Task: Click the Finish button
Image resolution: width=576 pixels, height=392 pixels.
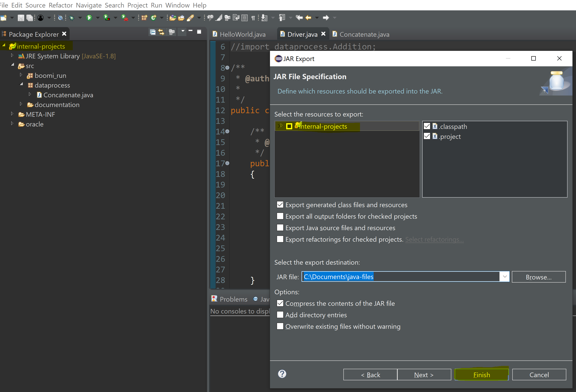Action: point(481,374)
